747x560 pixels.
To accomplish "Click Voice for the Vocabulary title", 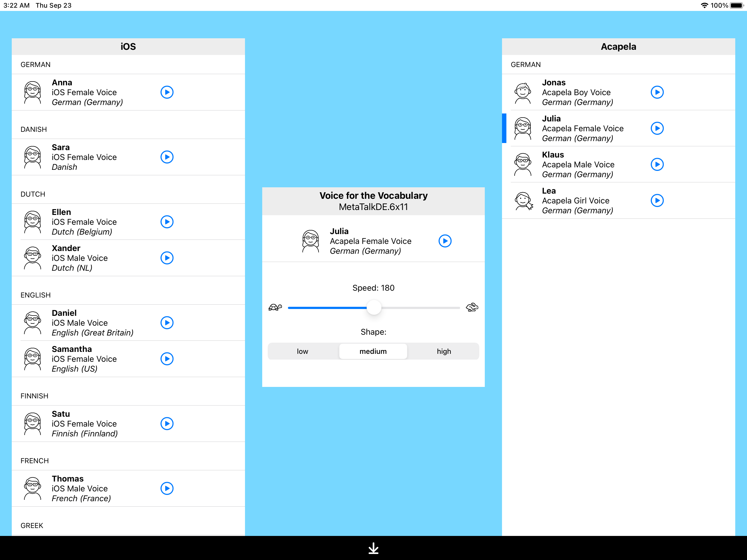I will click(x=373, y=196).
